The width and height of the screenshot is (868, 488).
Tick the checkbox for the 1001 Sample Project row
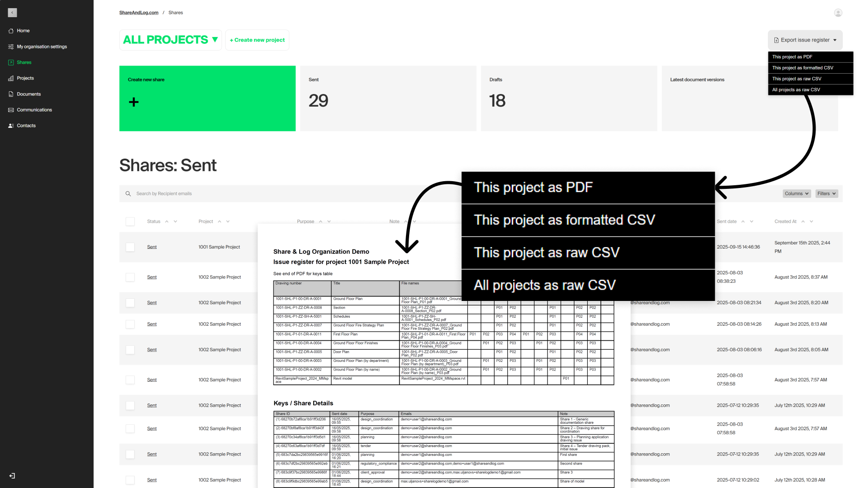pyautogui.click(x=130, y=247)
